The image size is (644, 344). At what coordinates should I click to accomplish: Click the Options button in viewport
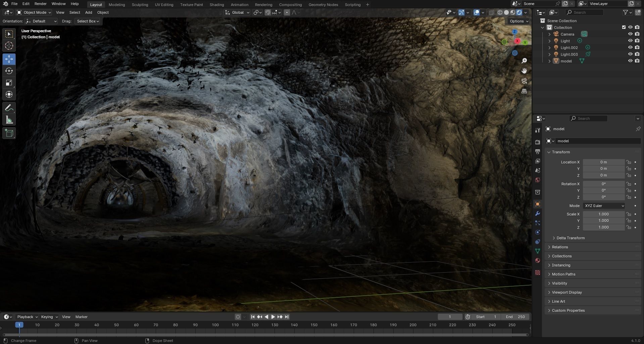(x=519, y=21)
